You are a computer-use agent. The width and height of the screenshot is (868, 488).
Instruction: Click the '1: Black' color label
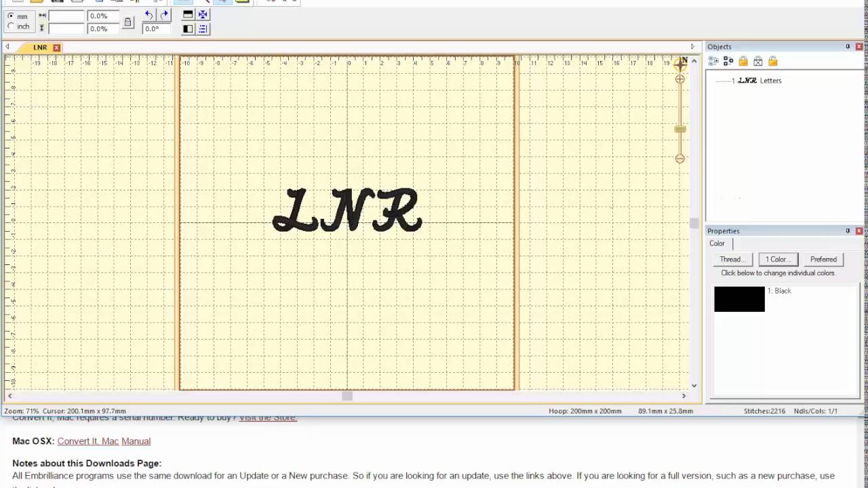(x=779, y=291)
